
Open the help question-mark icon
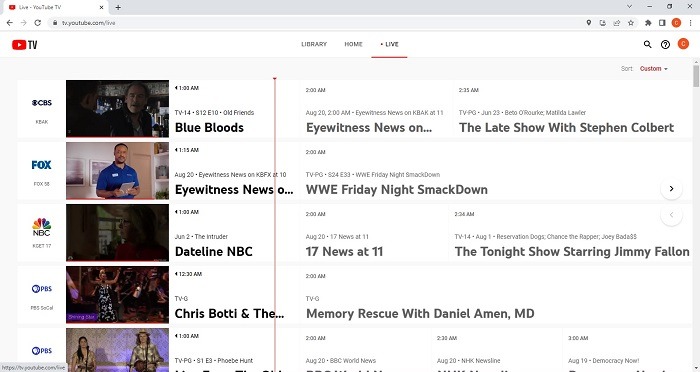pyautogui.click(x=665, y=44)
